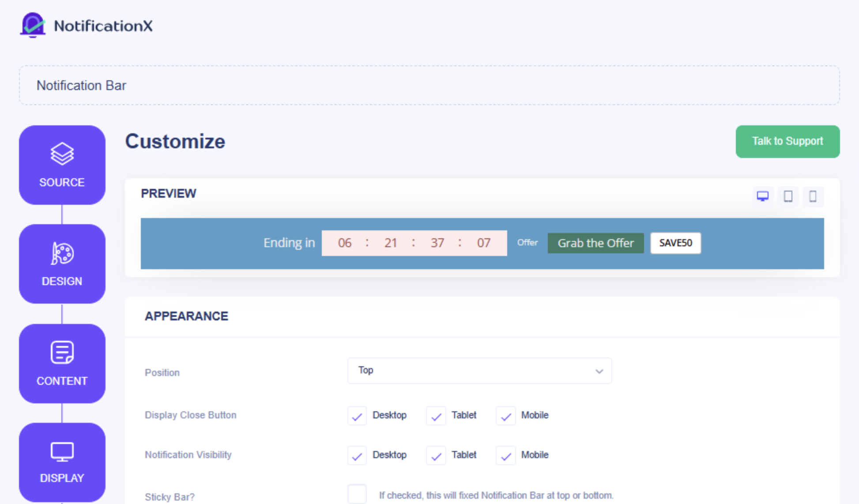This screenshot has width=859, height=504.
Task: Click Grab the Offer button in preview
Action: tap(595, 243)
